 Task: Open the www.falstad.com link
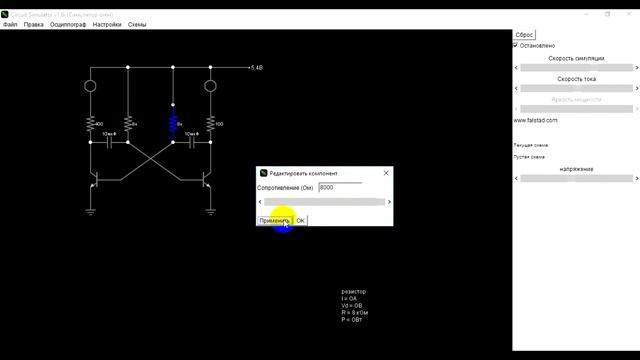pos(535,120)
